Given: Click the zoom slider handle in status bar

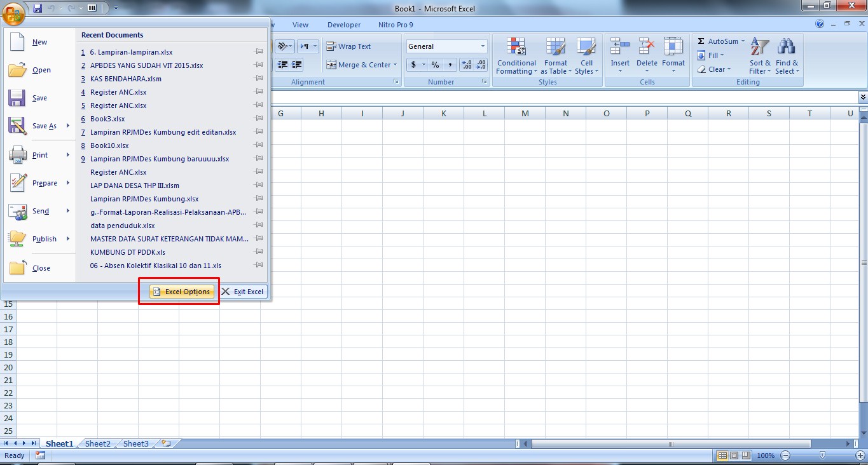Looking at the screenshot, I should point(822,455).
